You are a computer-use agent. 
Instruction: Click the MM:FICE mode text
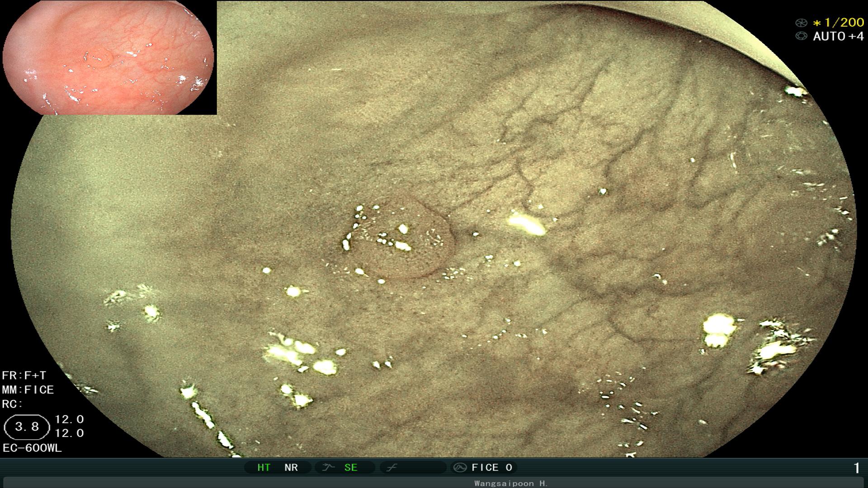[x=28, y=389]
